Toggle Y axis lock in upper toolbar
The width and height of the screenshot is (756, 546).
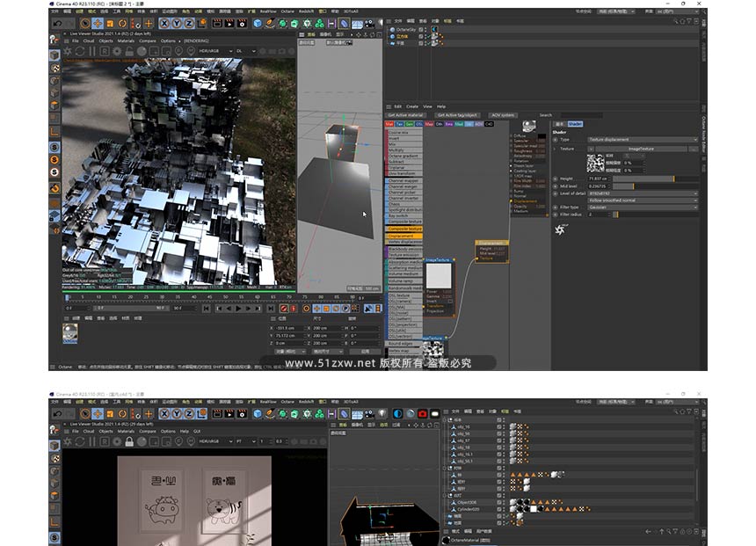177,23
